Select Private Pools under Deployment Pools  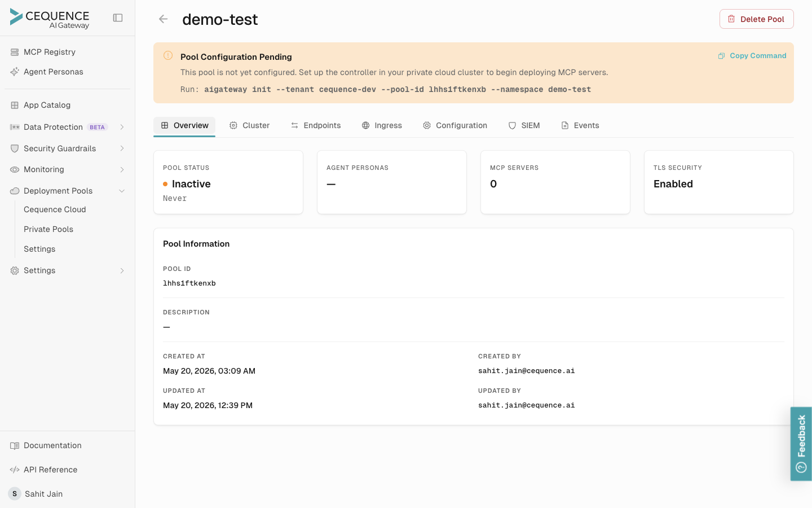(x=48, y=229)
